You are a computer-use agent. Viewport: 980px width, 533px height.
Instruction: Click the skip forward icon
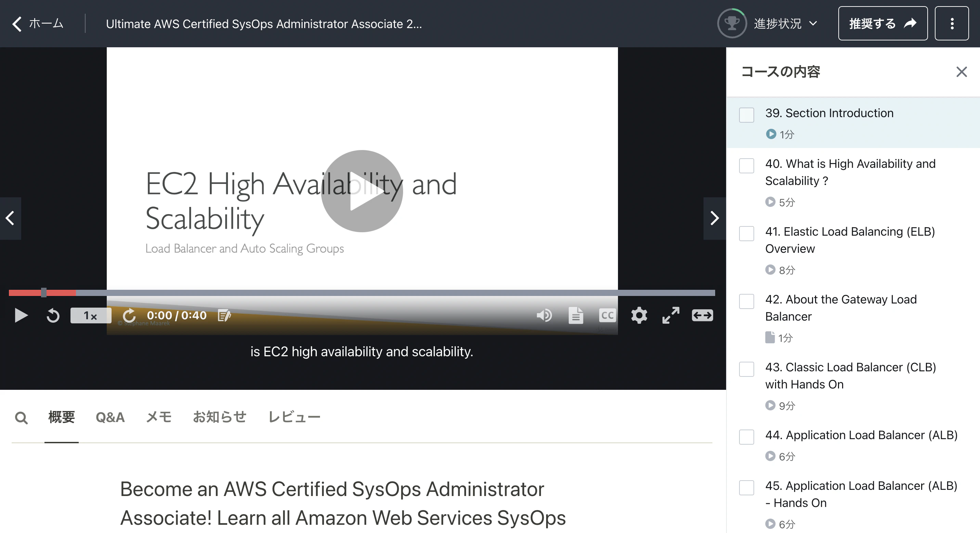[x=129, y=315]
